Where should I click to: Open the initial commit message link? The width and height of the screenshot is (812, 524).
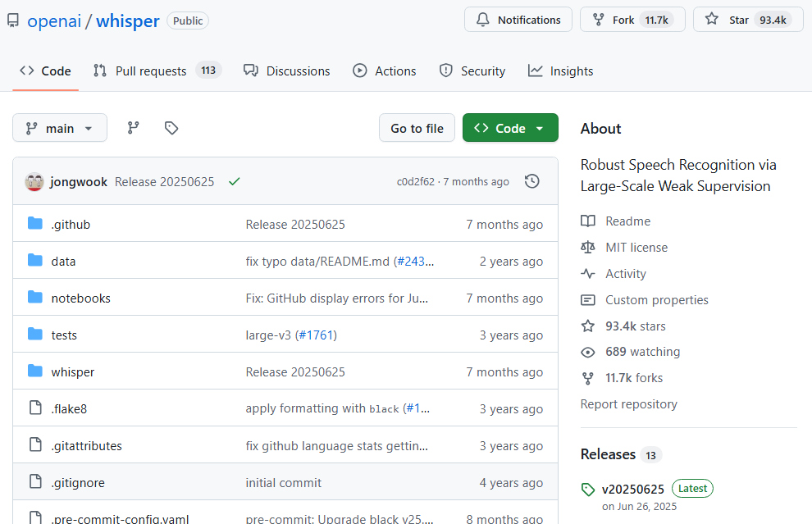(x=283, y=482)
